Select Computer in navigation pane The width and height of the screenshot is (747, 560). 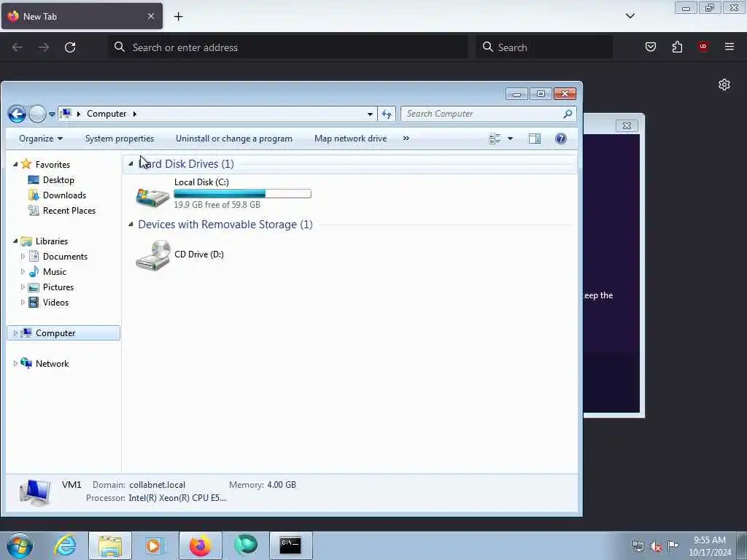pos(63,332)
